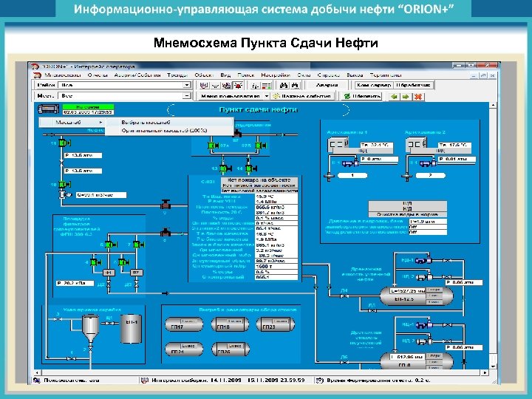Open the Мнемосхемы menu

point(62,75)
